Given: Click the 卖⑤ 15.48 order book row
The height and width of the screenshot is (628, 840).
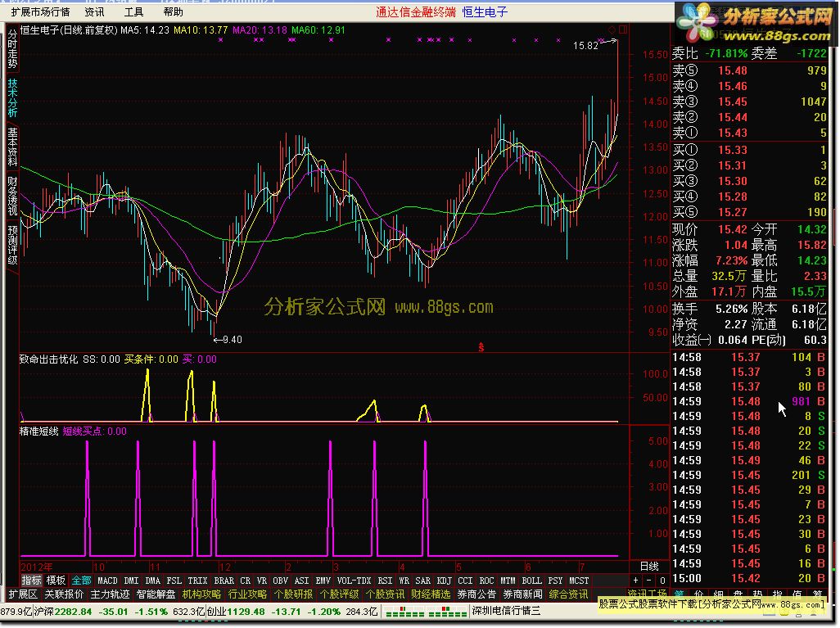Looking at the screenshot, I should coord(749,70).
